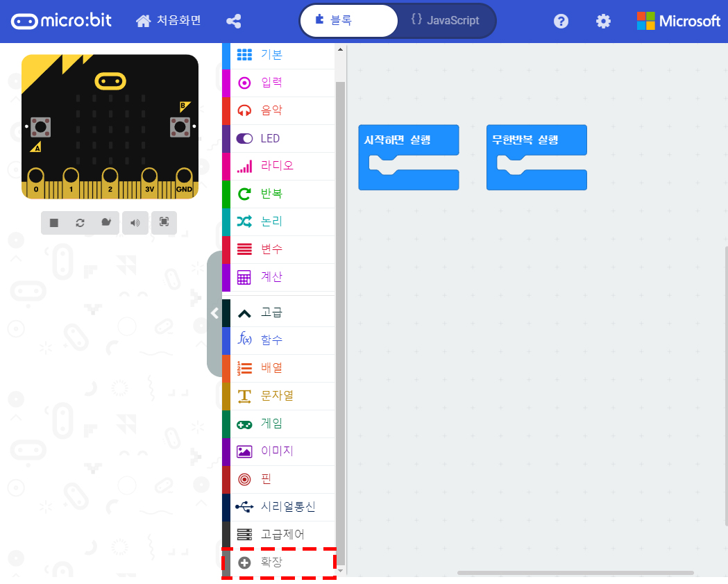Screen dimensions: 728x584
Task: Open the 함수 block category
Action: point(278,340)
